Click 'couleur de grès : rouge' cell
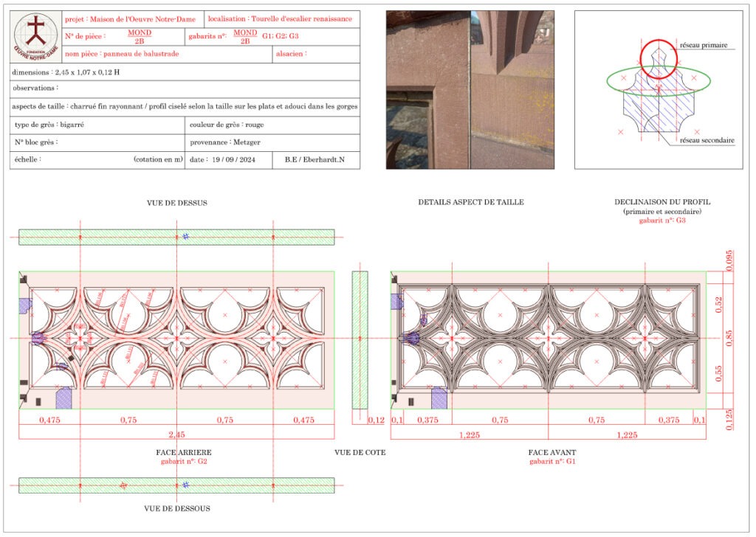 click(272, 125)
